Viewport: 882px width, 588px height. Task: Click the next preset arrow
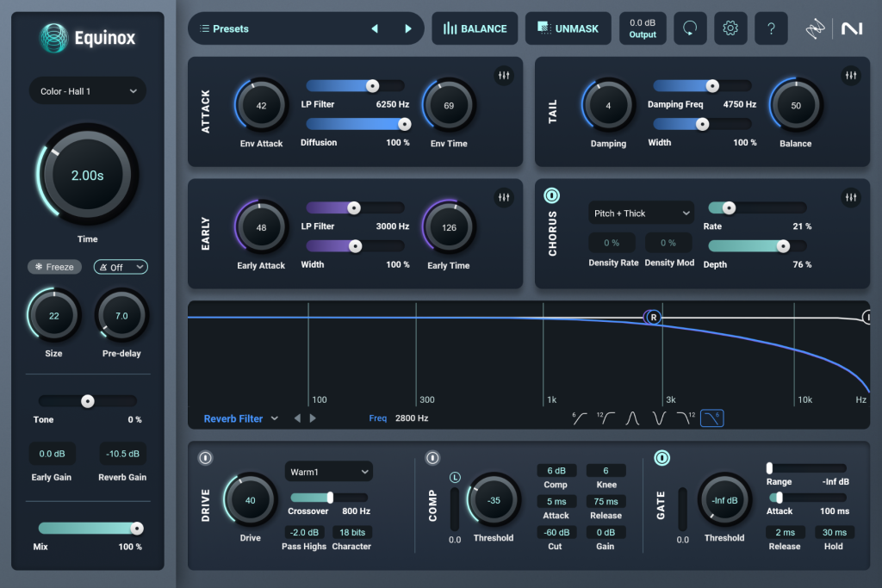coord(407,28)
